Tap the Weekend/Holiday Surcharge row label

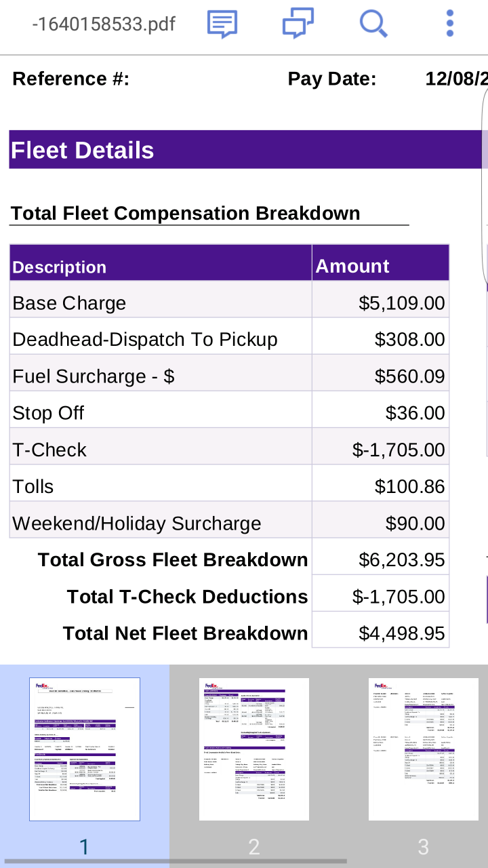point(137,524)
